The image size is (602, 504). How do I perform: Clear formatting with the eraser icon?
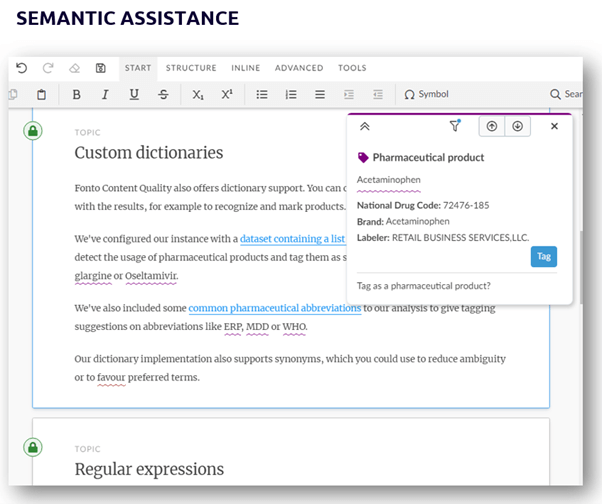tap(74, 68)
